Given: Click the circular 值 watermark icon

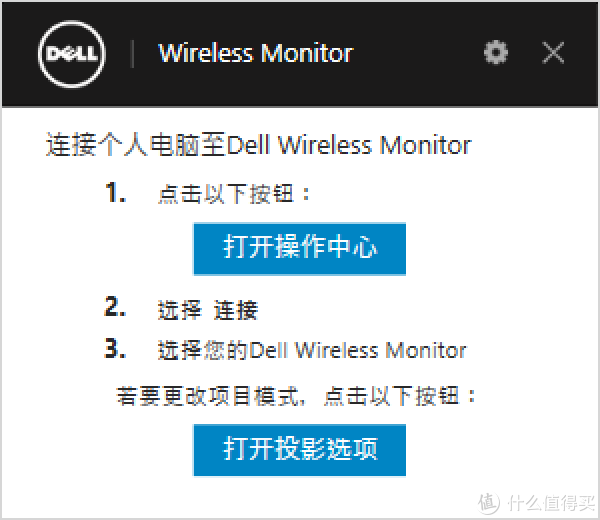Looking at the screenshot, I should pos(488,502).
